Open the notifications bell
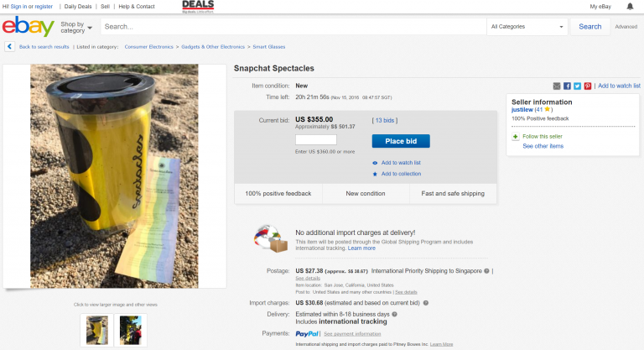The image size is (644, 350). click(630, 7)
